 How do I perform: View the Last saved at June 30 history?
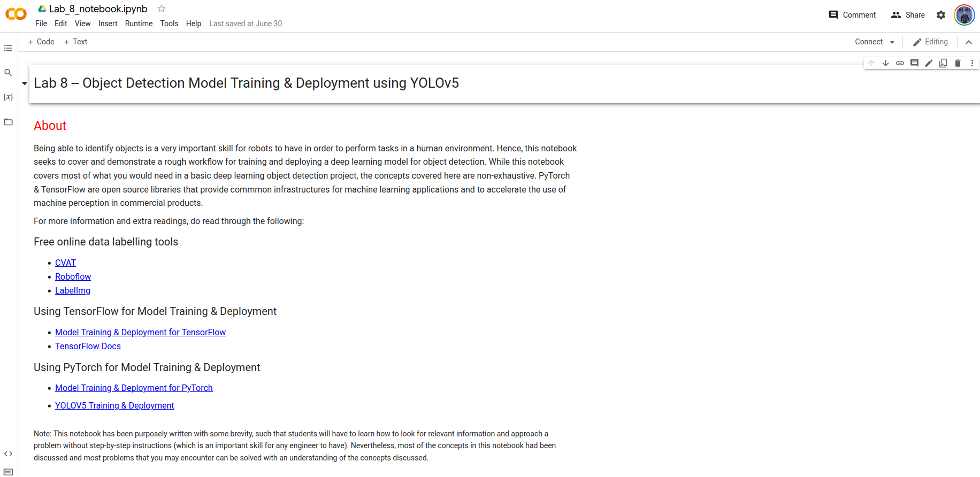(246, 24)
